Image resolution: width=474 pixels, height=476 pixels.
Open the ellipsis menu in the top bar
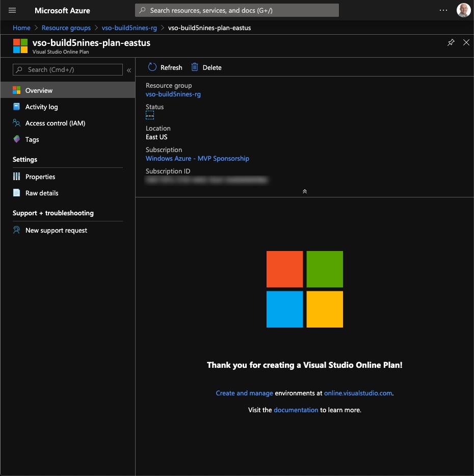click(443, 10)
